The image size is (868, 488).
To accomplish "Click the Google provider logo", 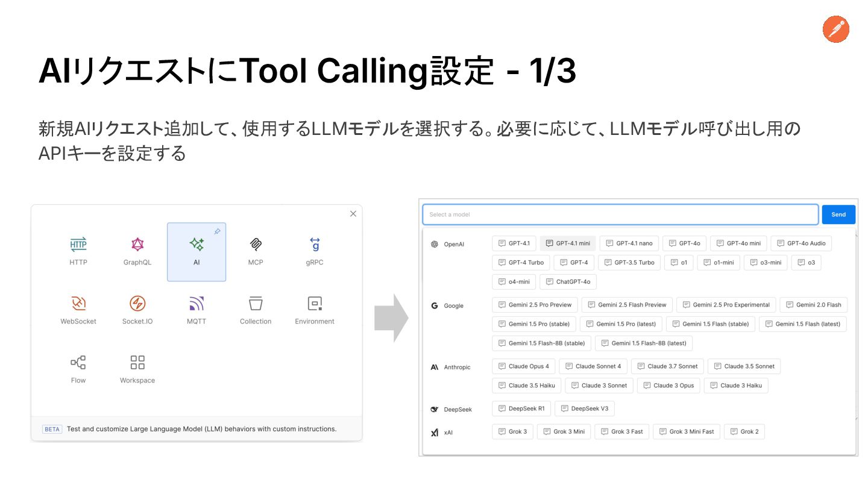I will (434, 305).
